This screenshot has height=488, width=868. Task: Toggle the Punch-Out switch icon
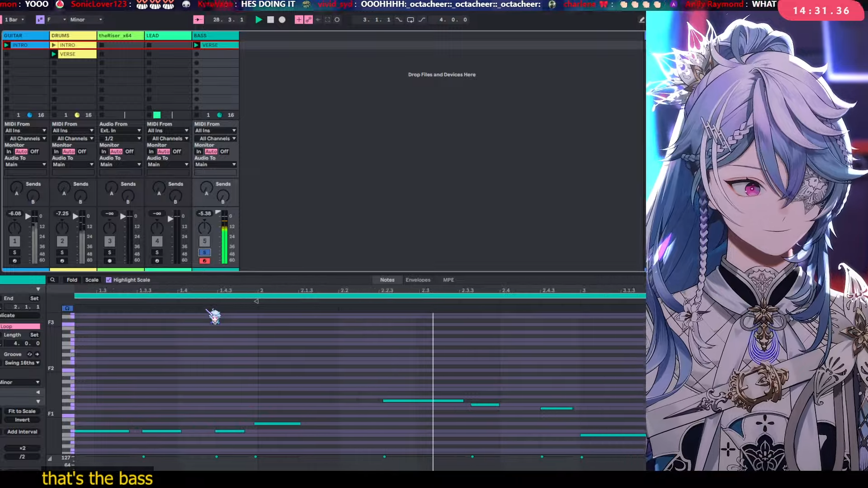[422, 20]
